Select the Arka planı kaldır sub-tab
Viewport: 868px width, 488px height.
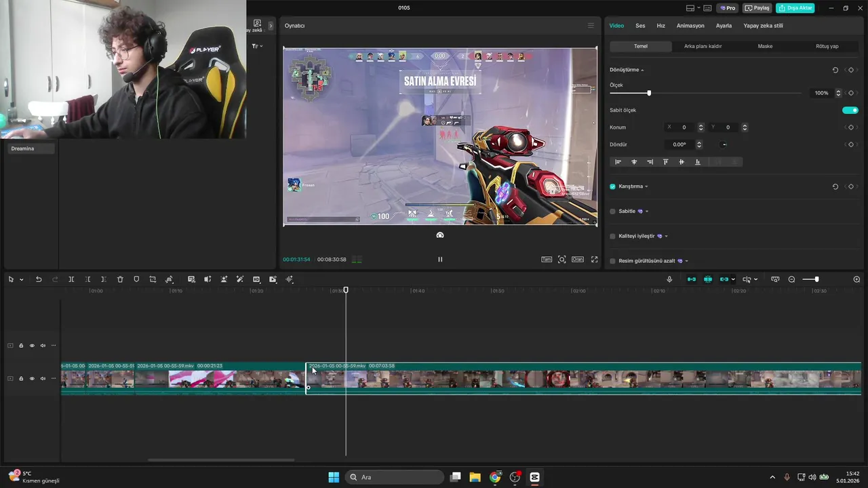[703, 46]
